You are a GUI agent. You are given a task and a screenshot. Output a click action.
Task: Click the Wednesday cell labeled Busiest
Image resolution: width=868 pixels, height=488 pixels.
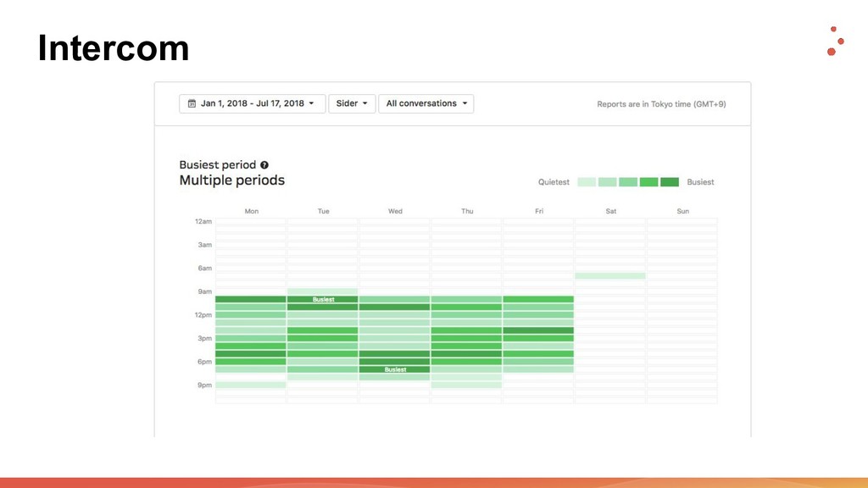coord(395,369)
